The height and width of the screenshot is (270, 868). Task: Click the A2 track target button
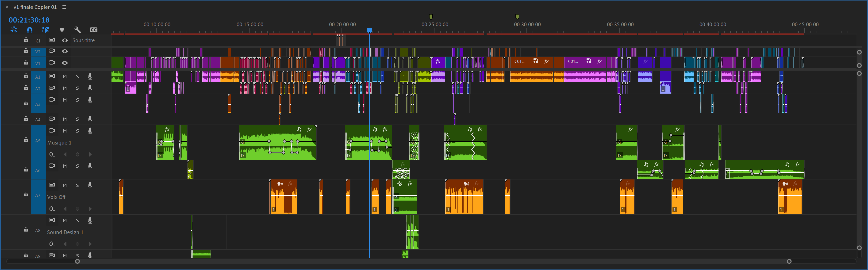pos(38,88)
